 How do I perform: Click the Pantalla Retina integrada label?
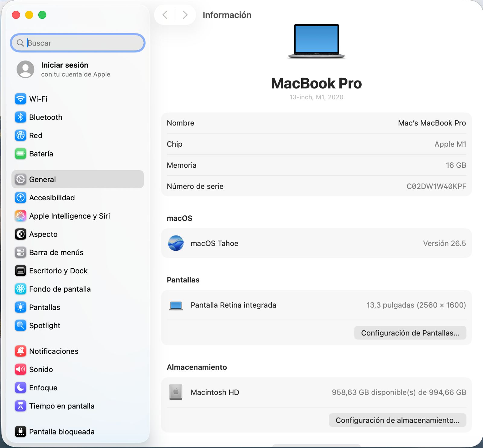233,305
